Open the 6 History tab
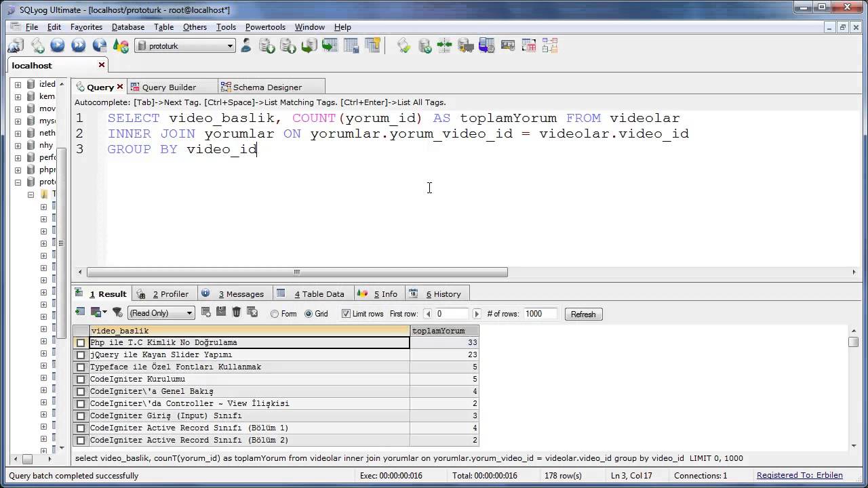This screenshot has width=868, height=488. (436, 293)
